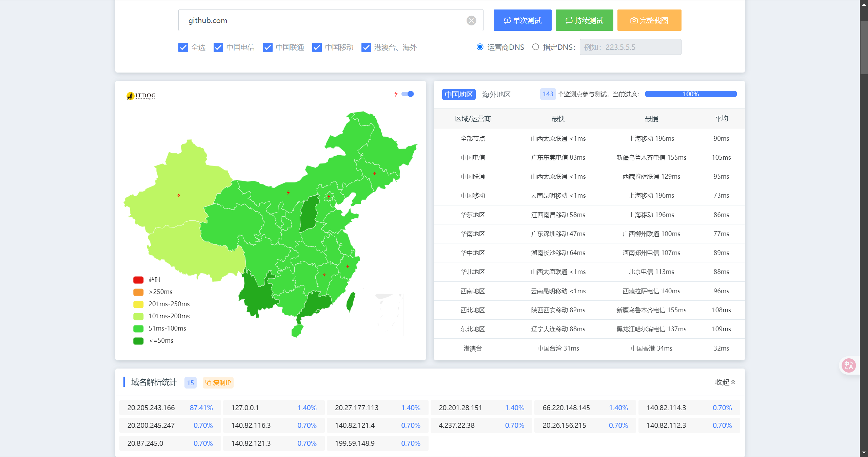This screenshot has height=457, width=868.
Task: Clear the github.com input with the X icon
Action: (471, 21)
